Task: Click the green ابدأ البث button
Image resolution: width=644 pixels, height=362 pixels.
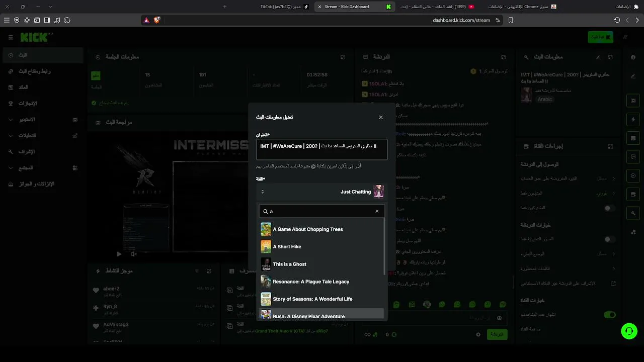Action: 600,37
